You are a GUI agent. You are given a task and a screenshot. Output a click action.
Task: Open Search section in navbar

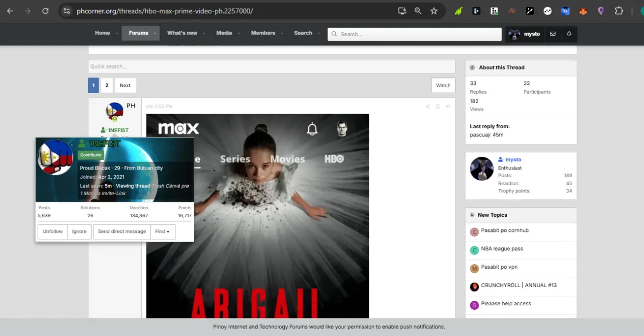click(303, 33)
